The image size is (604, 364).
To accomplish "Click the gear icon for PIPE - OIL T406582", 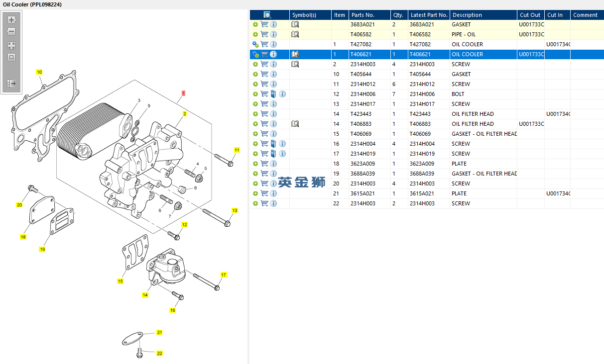I will coord(255,34).
